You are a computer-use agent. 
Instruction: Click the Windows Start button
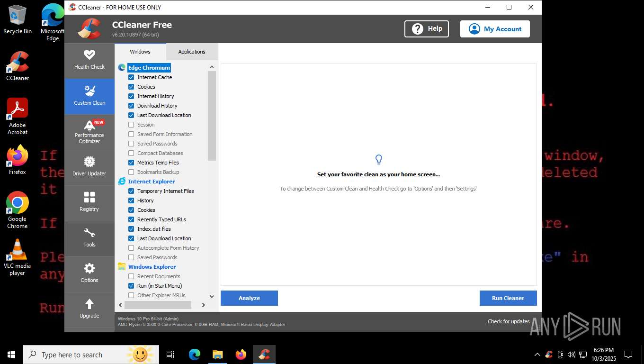(x=11, y=355)
